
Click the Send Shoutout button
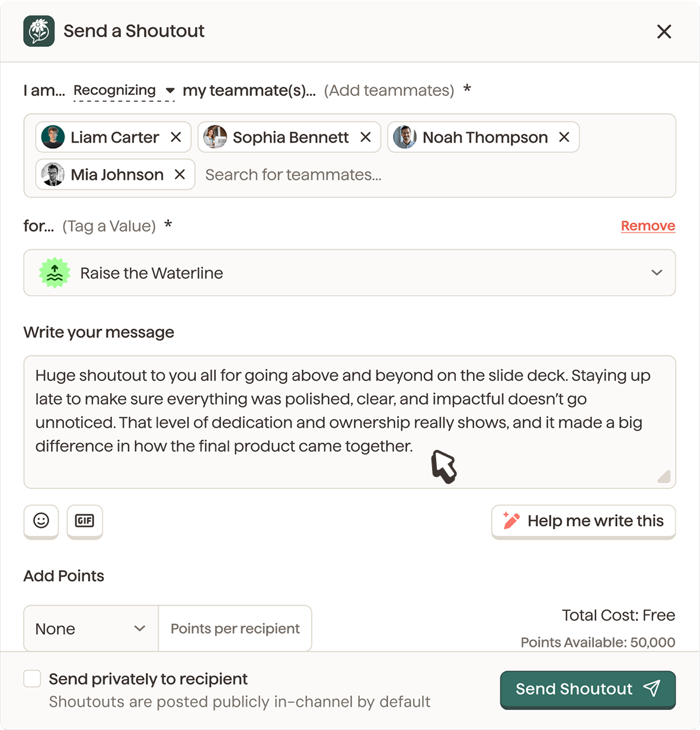[x=587, y=689]
